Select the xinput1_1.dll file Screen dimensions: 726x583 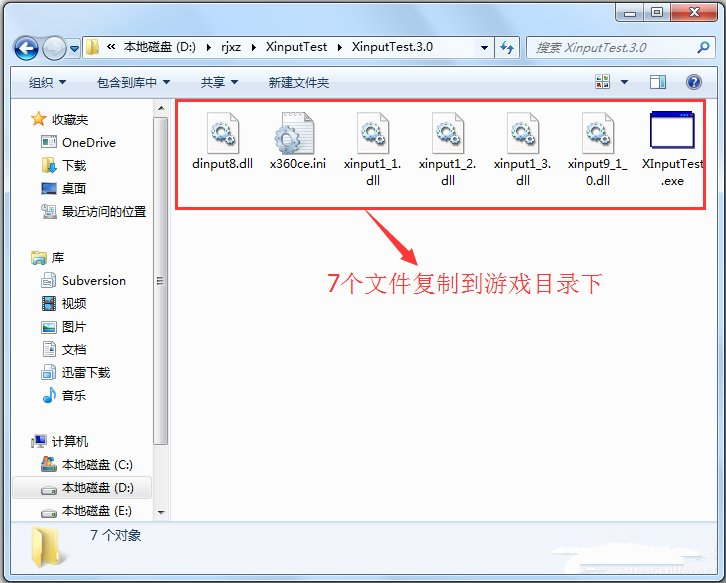[372, 133]
